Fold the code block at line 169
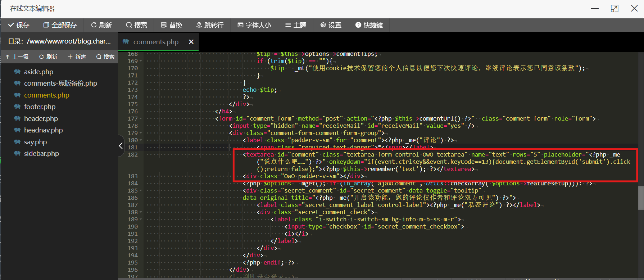Screen dimensions: 644x280 141,61
